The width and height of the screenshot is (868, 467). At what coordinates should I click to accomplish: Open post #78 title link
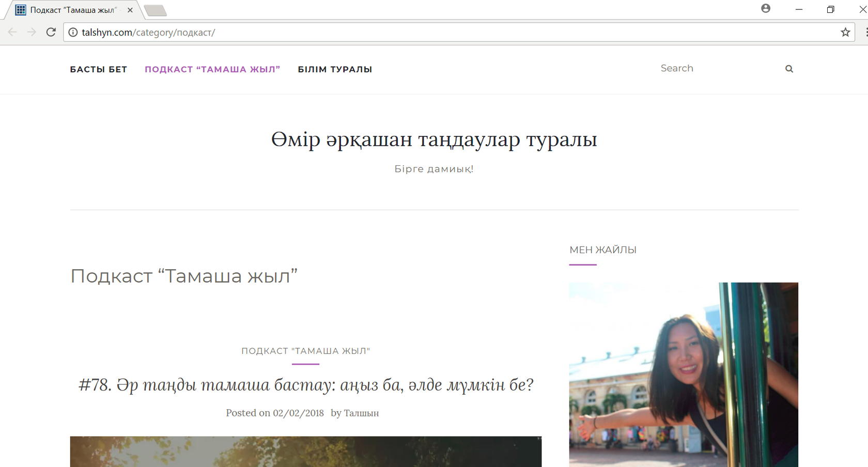306,385
